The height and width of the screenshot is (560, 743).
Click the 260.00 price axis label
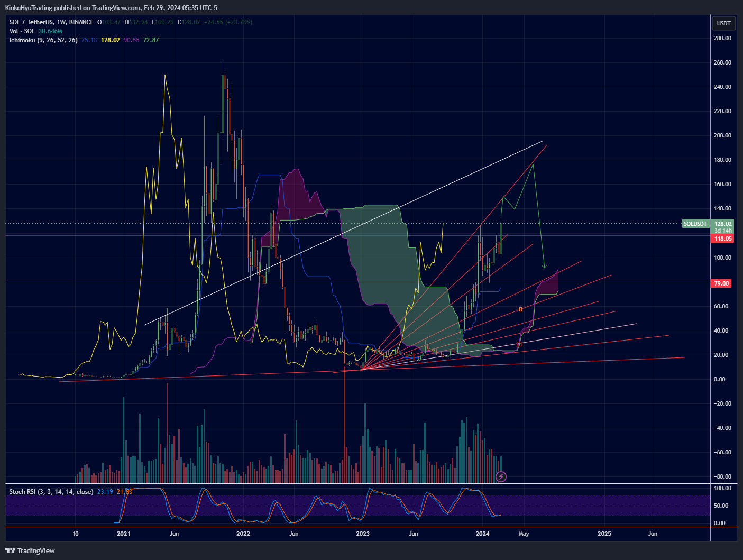click(722, 62)
